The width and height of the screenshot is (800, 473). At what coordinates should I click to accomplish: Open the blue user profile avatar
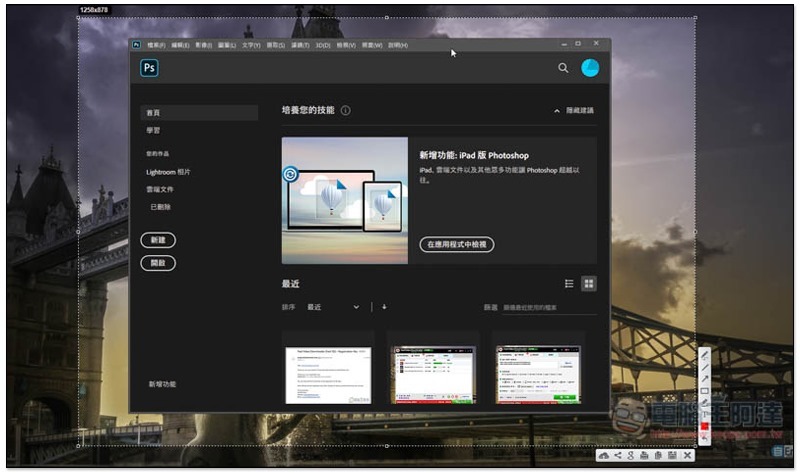590,68
